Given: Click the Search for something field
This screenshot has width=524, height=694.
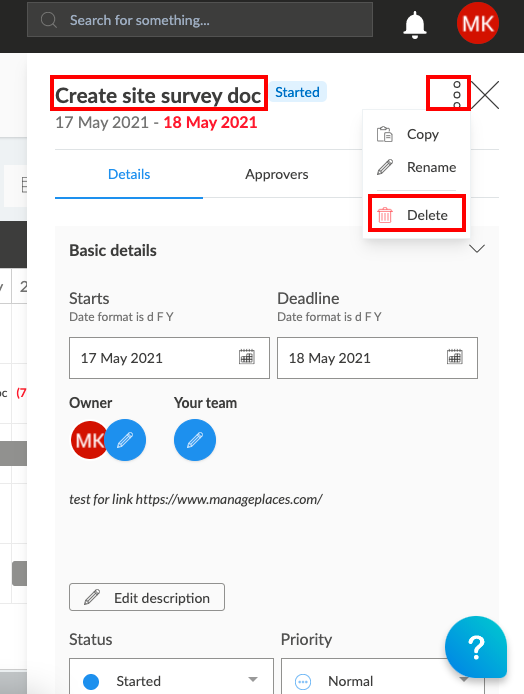Looking at the screenshot, I should coord(200,20).
